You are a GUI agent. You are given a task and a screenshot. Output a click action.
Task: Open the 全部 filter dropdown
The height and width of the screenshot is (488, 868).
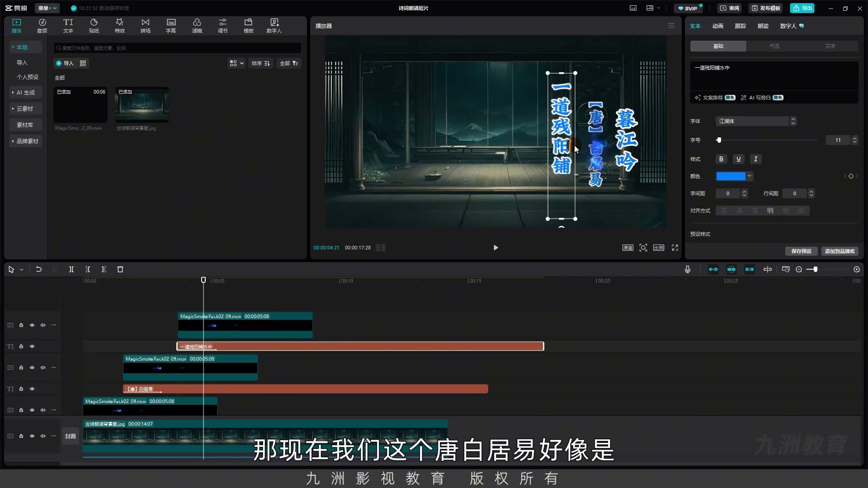289,63
